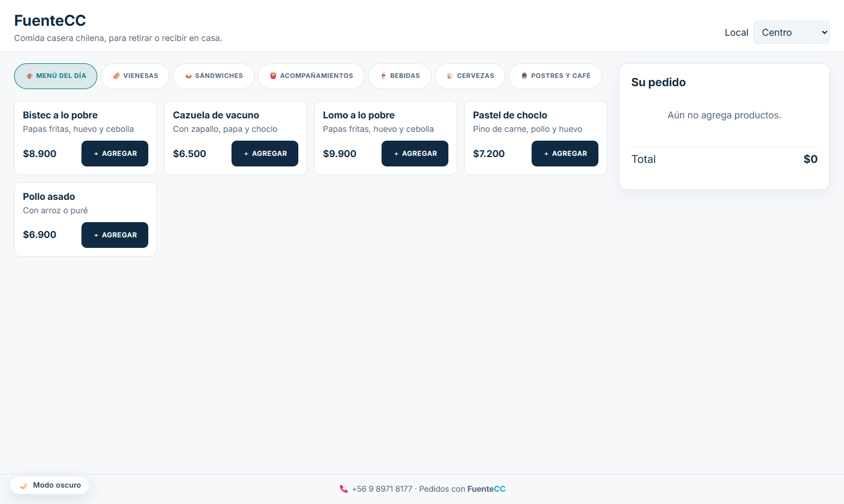Add Lomo a lo pobre to order

coord(415,154)
